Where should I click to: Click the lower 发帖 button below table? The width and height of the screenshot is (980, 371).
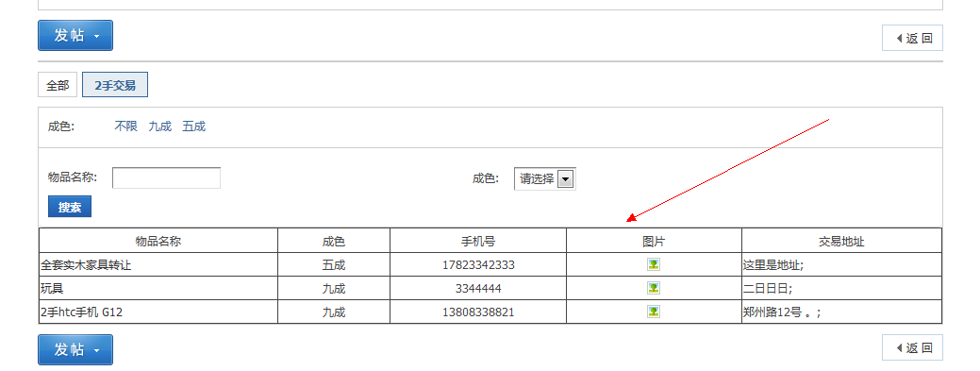pos(75,349)
